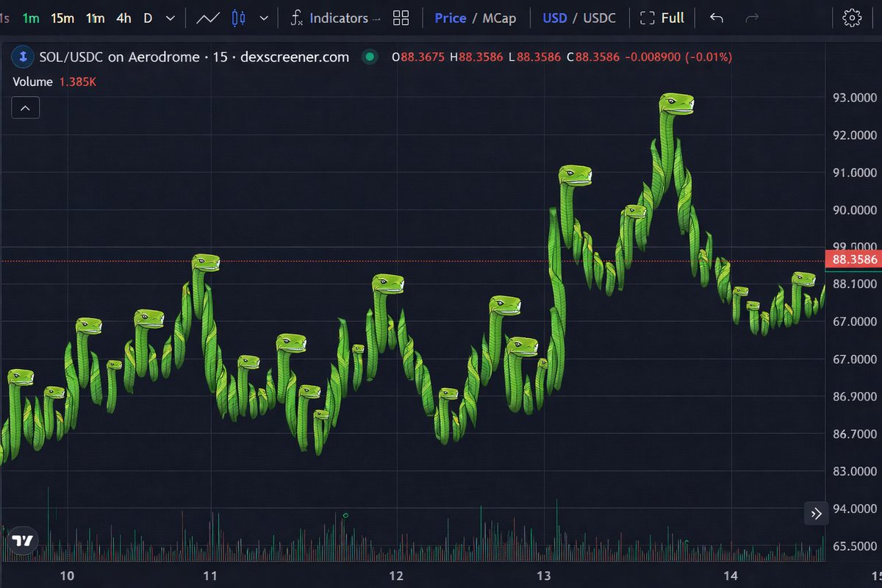Toggle the USD / USDC denomination
This screenshot has height=588, width=882.
[579, 18]
